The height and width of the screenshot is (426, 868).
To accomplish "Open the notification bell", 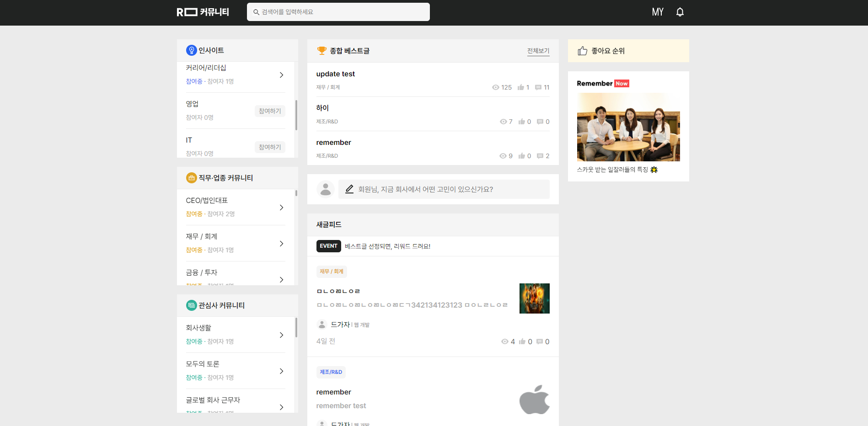I will [x=680, y=12].
